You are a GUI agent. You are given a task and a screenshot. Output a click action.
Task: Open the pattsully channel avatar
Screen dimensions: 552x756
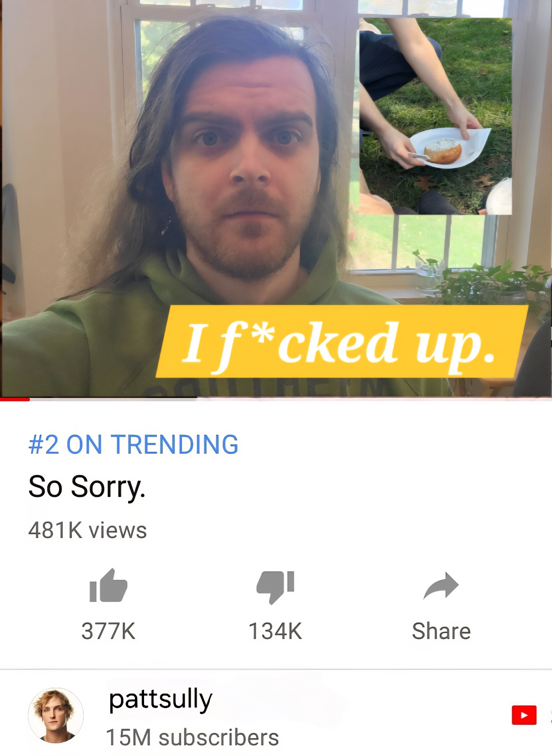pos(56,715)
